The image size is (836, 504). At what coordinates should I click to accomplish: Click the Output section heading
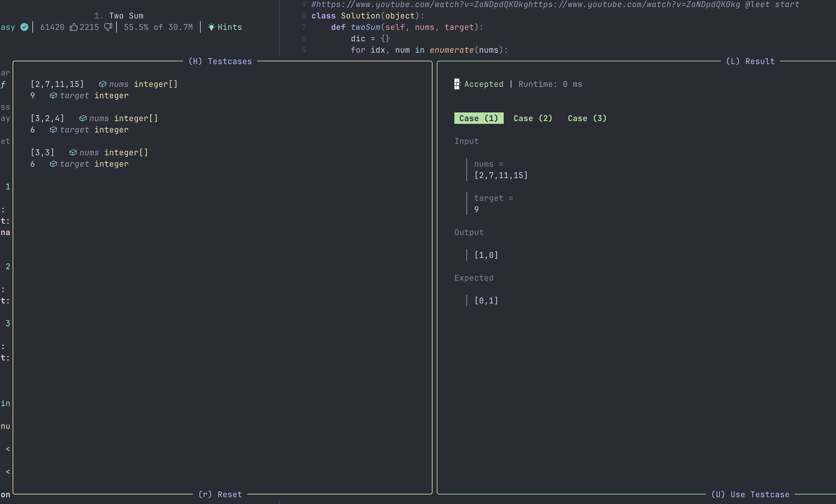point(469,232)
